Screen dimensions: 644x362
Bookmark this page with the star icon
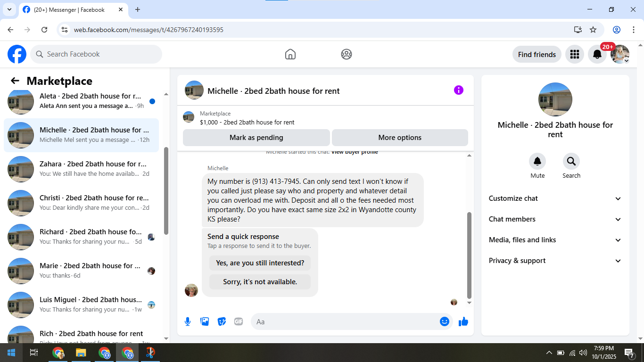593,30
